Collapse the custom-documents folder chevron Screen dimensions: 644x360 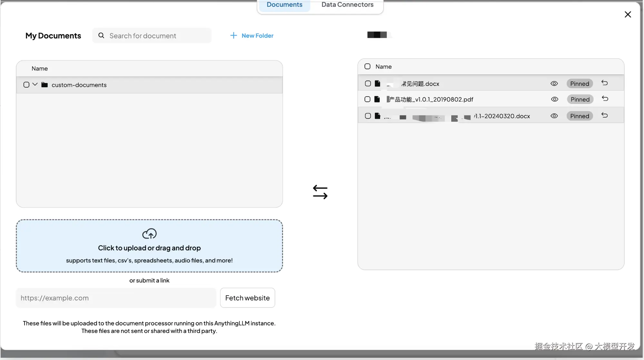click(35, 84)
